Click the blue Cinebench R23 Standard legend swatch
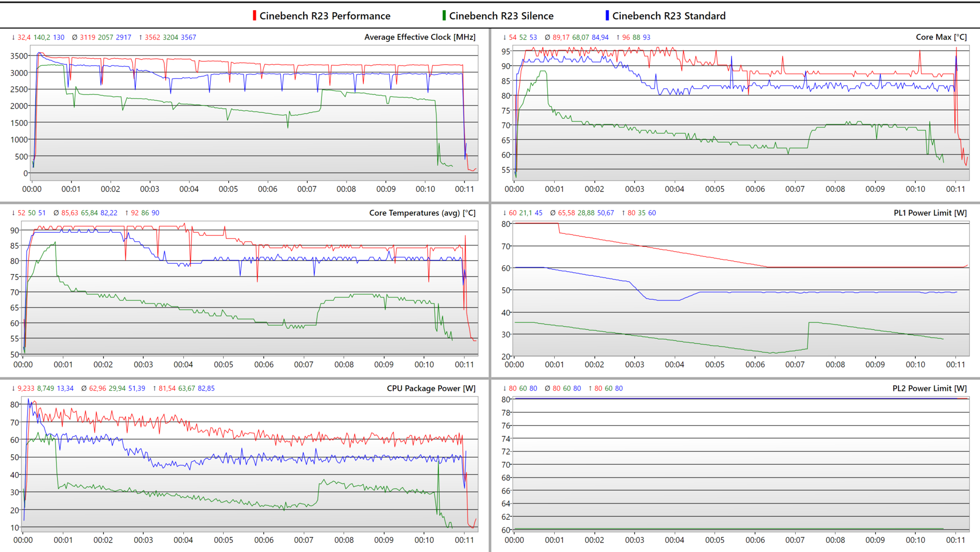This screenshot has height=552, width=980. click(x=607, y=16)
